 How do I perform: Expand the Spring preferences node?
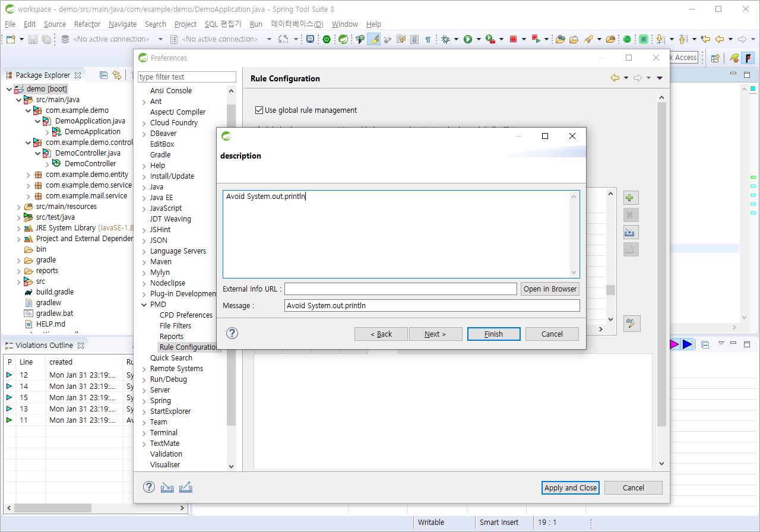pos(144,401)
